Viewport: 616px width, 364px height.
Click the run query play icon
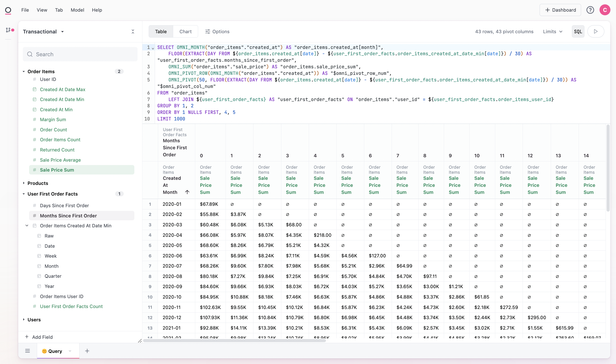click(596, 32)
